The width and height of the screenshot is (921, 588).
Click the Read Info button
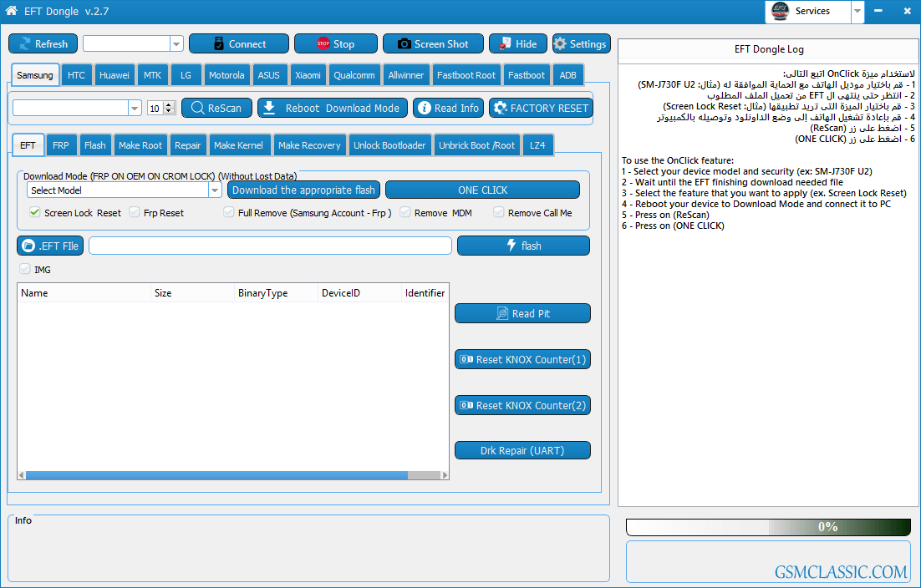coord(449,108)
